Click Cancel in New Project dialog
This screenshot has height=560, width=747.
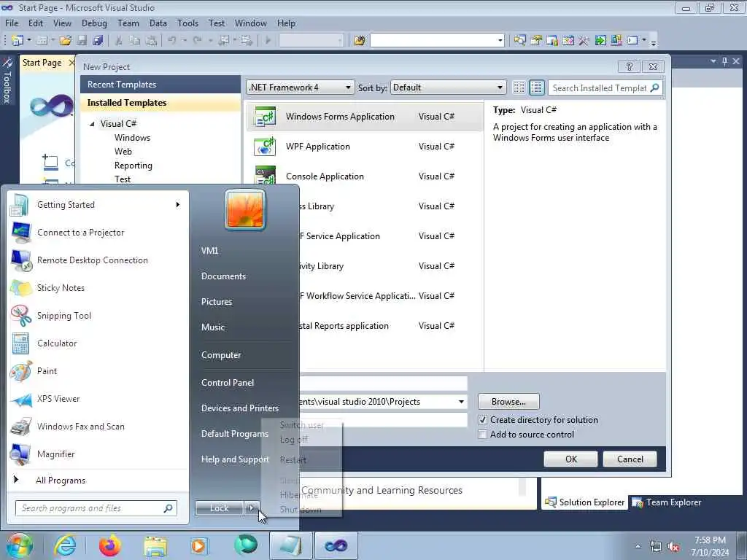tap(630, 459)
